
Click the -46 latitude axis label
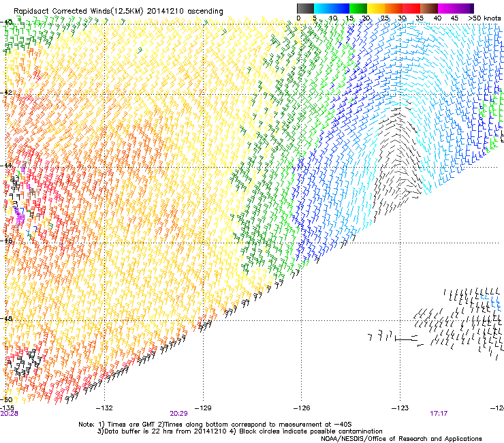click(6, 241)
